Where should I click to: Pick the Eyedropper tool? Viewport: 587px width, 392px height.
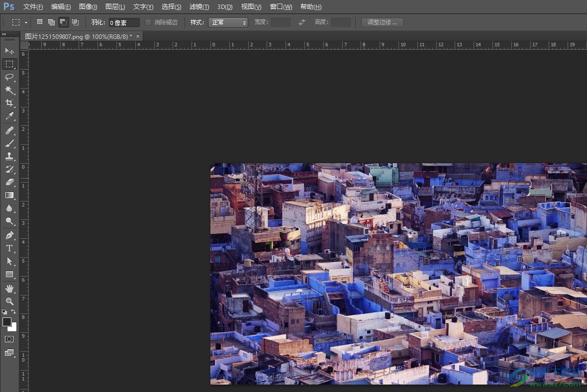pos(9,116)
